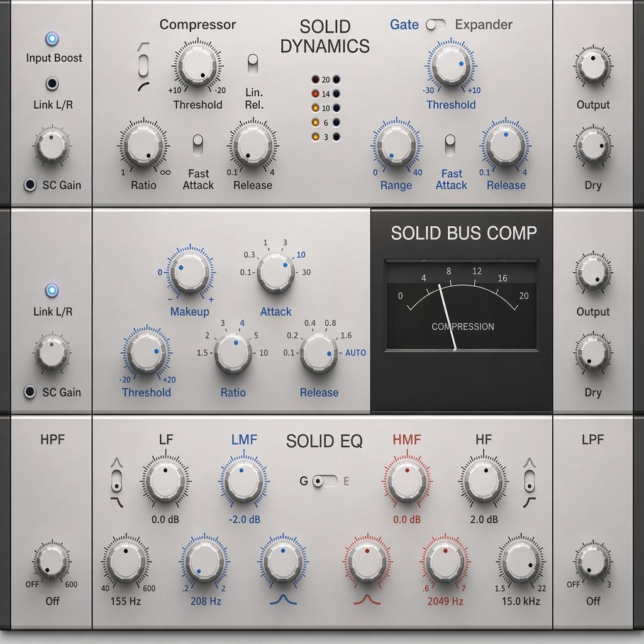Image resolution: width=644 pixels, height=644 pixels.
Task: Click the HMF frequency knob at 2049 Hz
Action: [x=445, y=562]
